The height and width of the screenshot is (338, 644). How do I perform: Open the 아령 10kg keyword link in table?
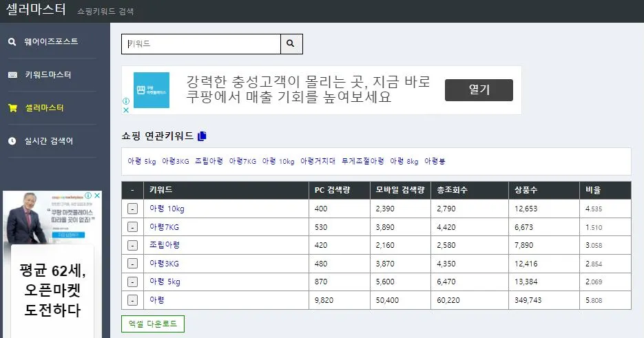coord(167,209)
